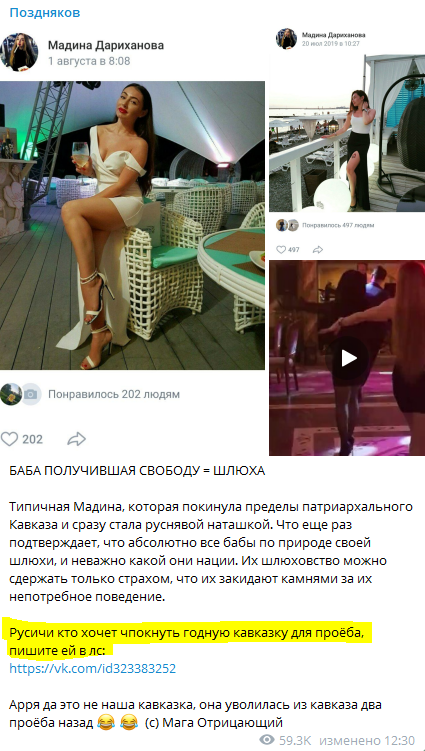Open the Поздняков channel name
This screenshot has height=751, width=425.
pos(45,12)
